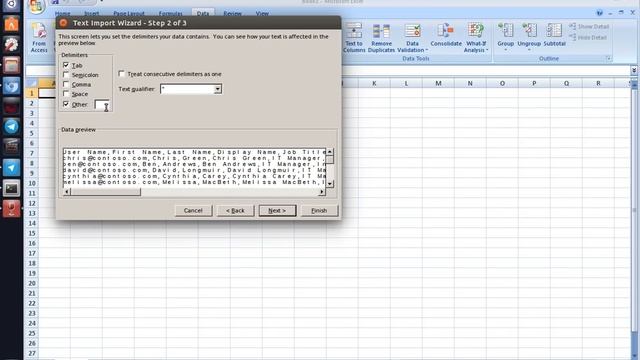Click the Back button in wizard

click(x=235, y=211)
